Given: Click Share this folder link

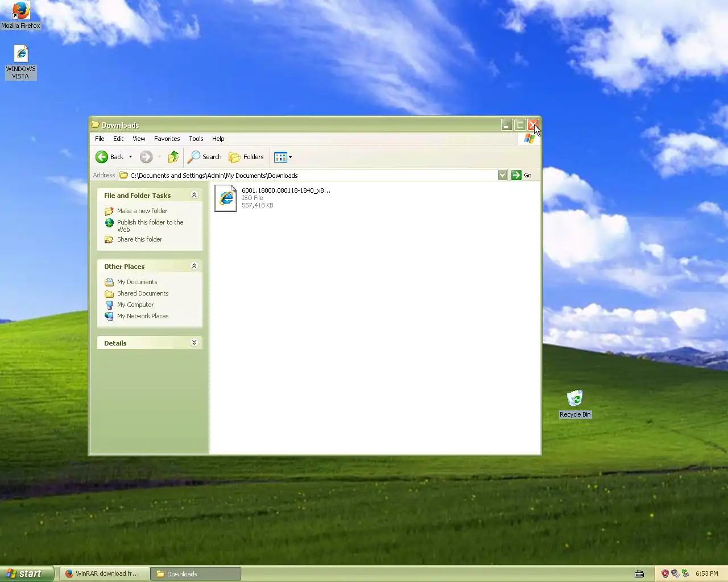Looking at the screenshot, I should [x=139, y=239].
